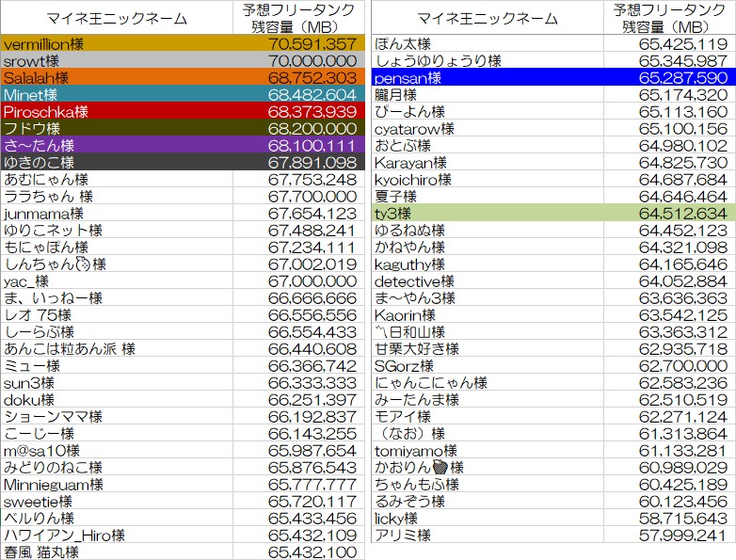Click アリミ様's value 57,999,241

pos(670,535)
